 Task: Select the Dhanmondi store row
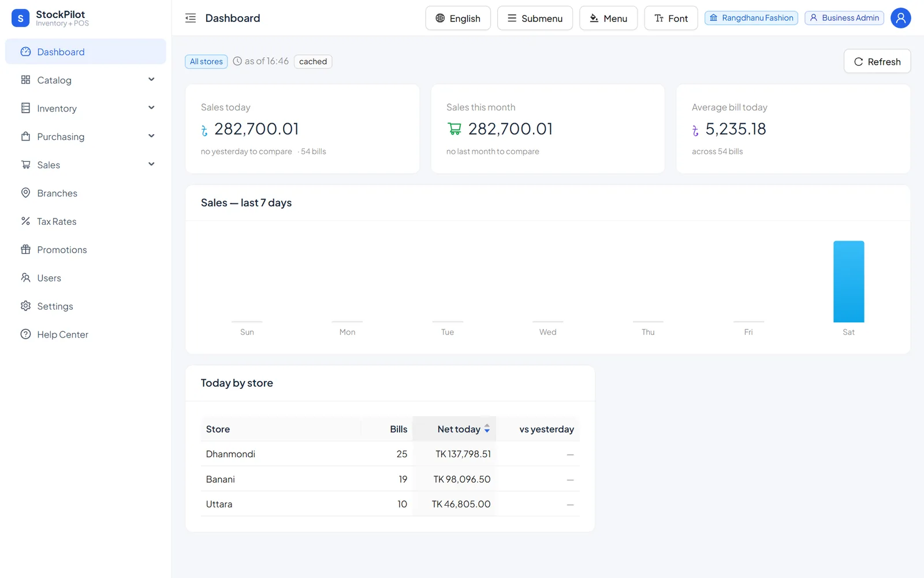(390, 454)
